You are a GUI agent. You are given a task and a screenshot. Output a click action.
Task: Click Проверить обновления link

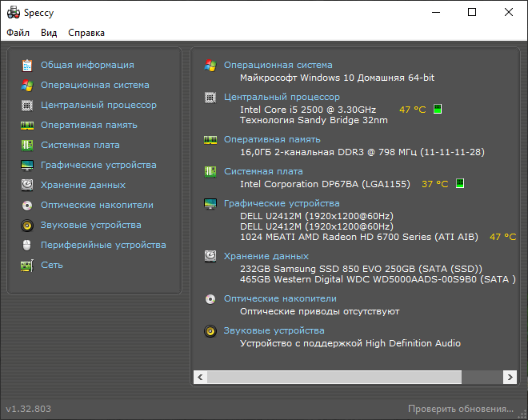pos(461,409)
